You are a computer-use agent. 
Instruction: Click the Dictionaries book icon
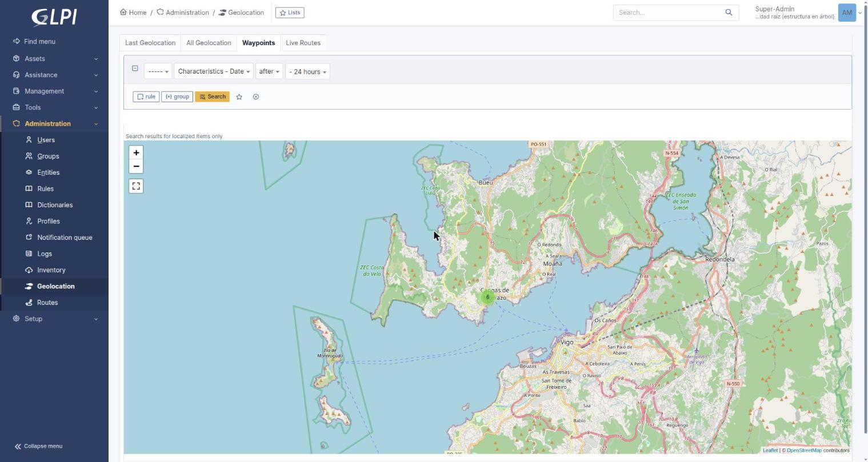[29, 205]
